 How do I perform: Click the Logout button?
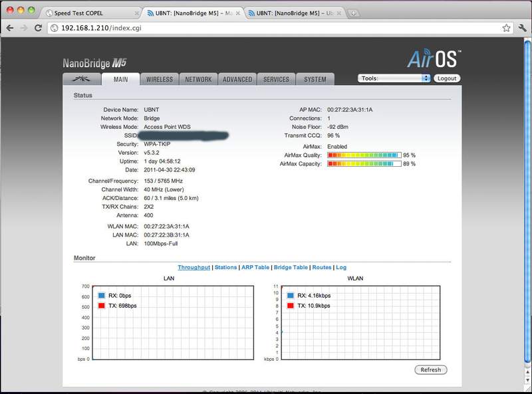(447, 78)
